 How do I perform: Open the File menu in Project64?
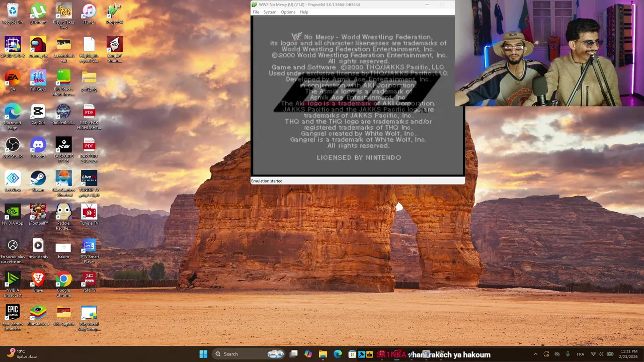tap(256, 12)
